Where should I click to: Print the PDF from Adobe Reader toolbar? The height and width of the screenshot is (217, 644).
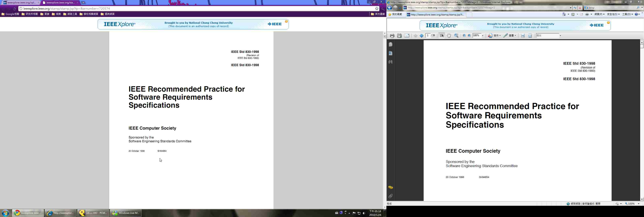[392, 36]
